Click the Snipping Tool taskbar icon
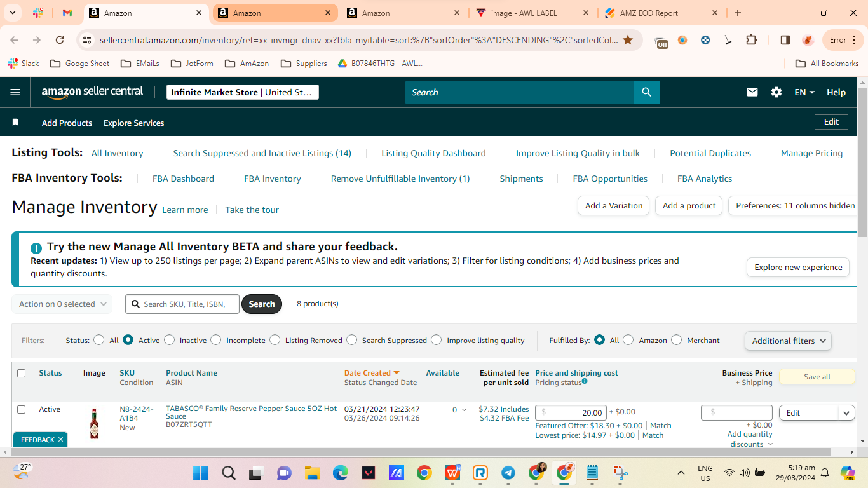This screenshot has width=868, height=488. coord(620,473)
